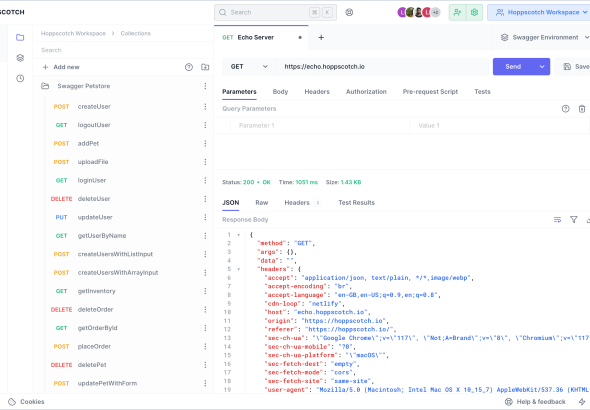Click the top Search bar
This screenshot has height=410, width=590.
point(275,12)
